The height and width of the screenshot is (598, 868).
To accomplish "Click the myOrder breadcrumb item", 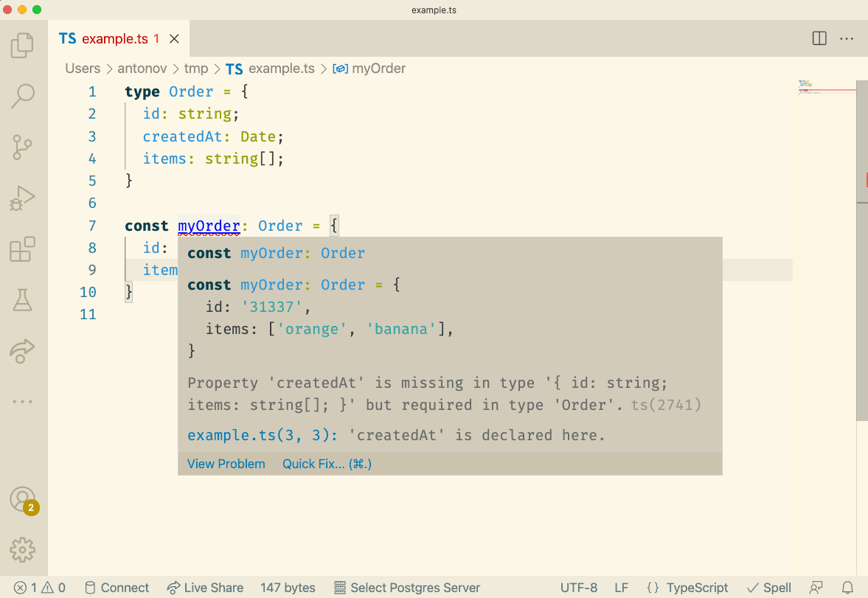I will 378,69.
